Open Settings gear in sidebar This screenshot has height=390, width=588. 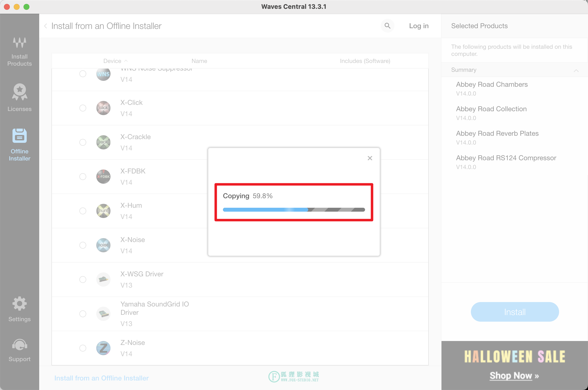click(x=19, y=309)
